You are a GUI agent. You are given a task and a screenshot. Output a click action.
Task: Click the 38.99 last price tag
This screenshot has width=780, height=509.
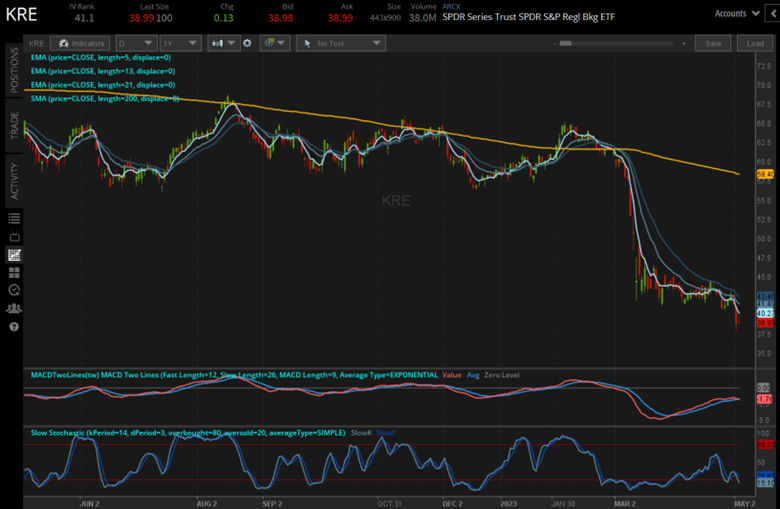coord(765,323)
